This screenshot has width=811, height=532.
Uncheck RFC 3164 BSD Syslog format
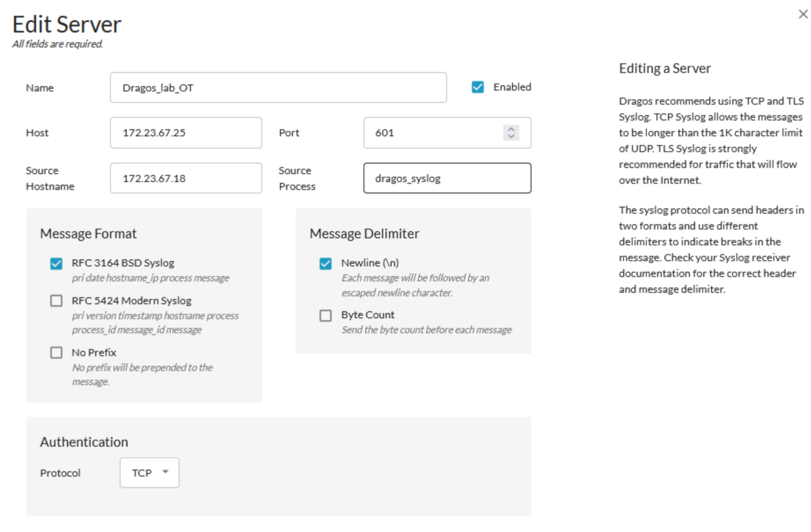[x=56, y=263]
